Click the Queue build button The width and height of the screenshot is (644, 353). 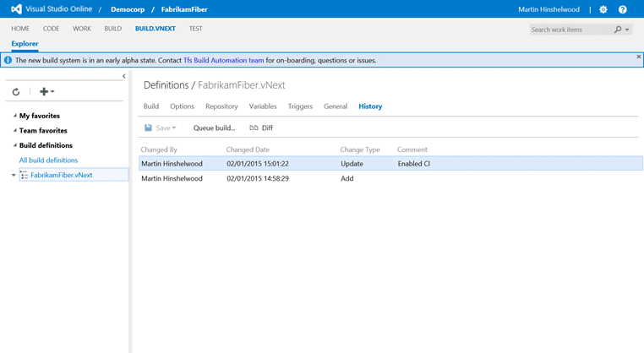214,128
